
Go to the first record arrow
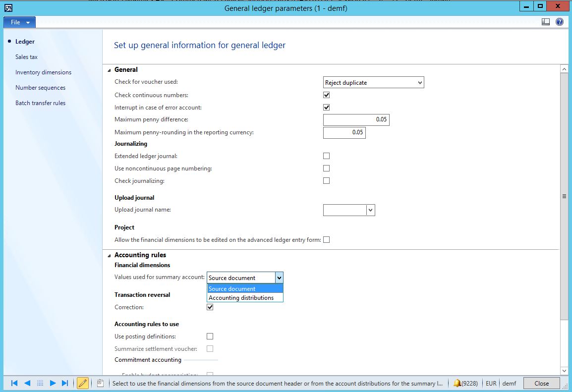[x=14, y=383]
